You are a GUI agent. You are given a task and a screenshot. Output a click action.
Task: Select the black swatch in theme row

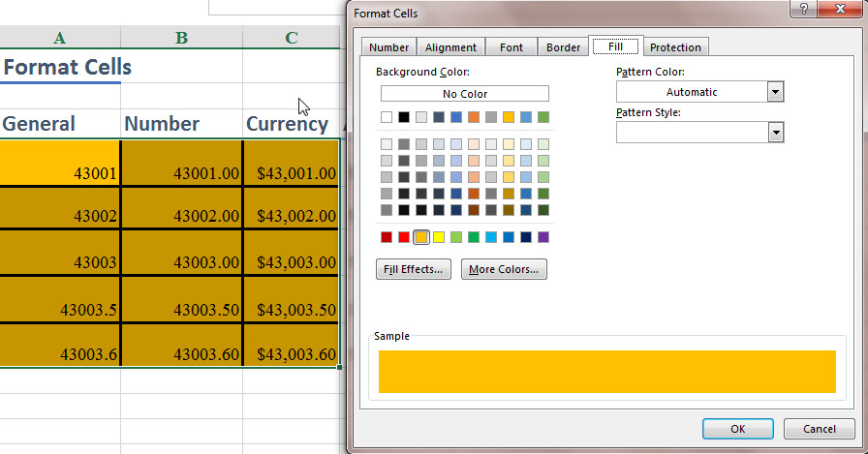404,117
